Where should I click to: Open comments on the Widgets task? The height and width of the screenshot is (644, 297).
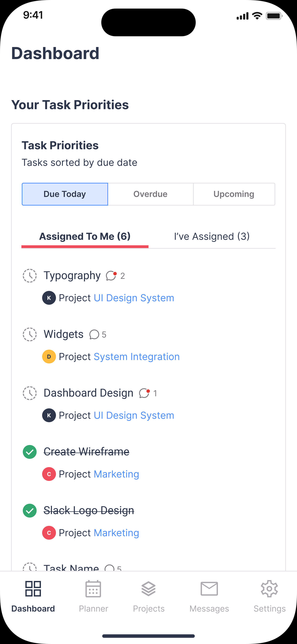pyautogui.click(x=94, y=334)
